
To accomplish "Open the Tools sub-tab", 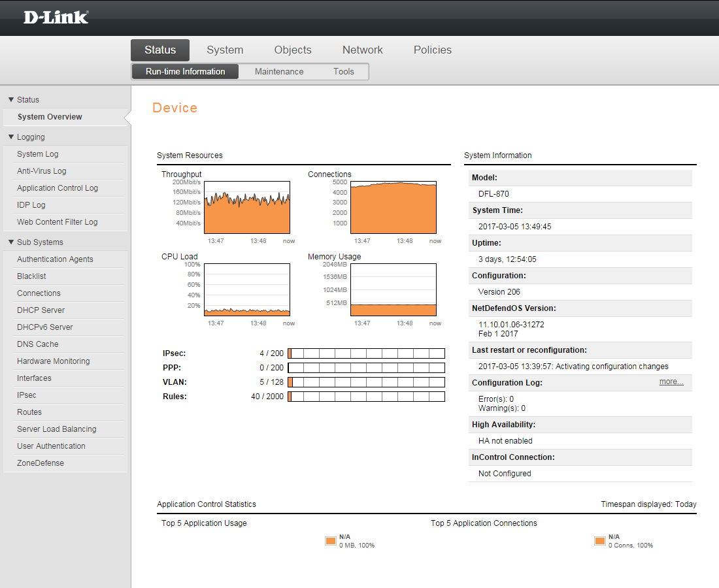I will click(343, 72).
